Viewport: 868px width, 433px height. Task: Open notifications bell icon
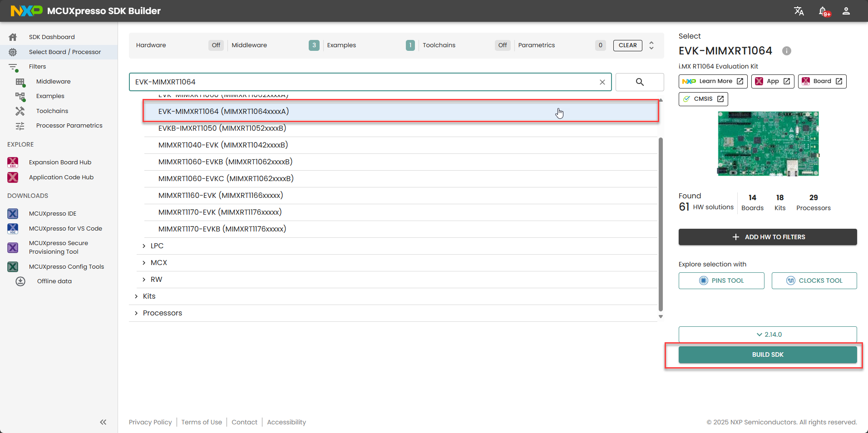pos(824,11)
